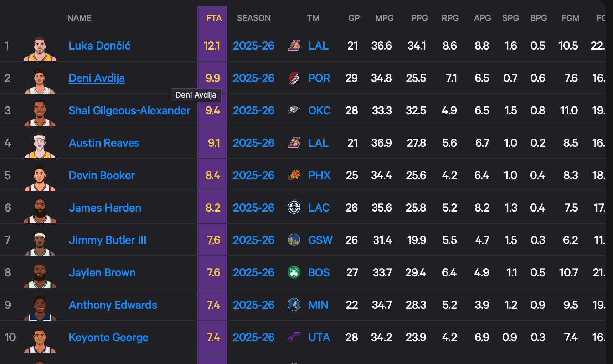The image size is (613, 364).
Task: Sort by the APG column header
Action: click(482, 18)
